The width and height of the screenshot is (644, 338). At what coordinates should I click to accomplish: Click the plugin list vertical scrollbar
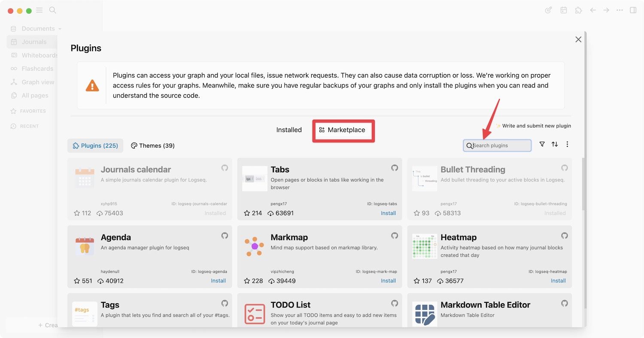tap(583, 184)
